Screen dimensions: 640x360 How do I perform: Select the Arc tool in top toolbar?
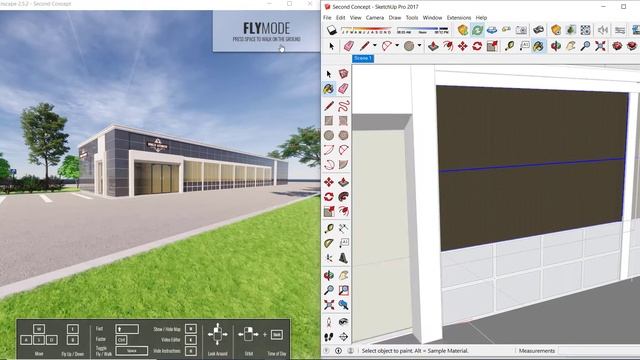tap(386, 46)
